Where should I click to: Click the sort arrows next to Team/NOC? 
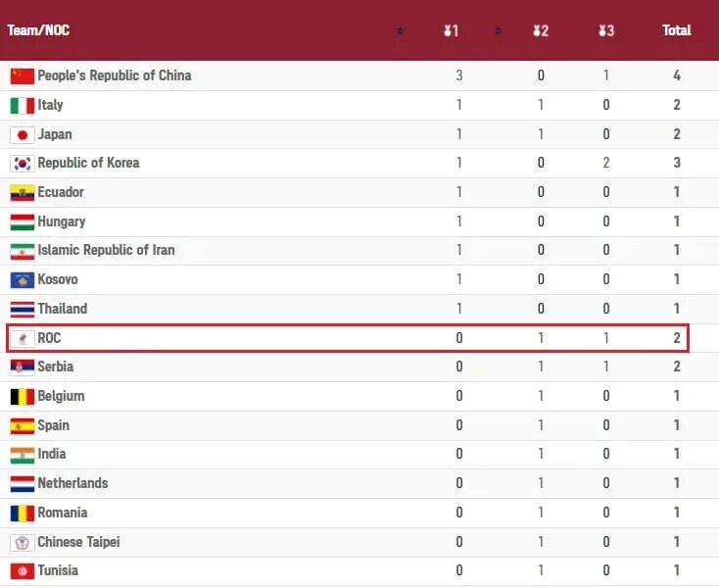[400, 30]
